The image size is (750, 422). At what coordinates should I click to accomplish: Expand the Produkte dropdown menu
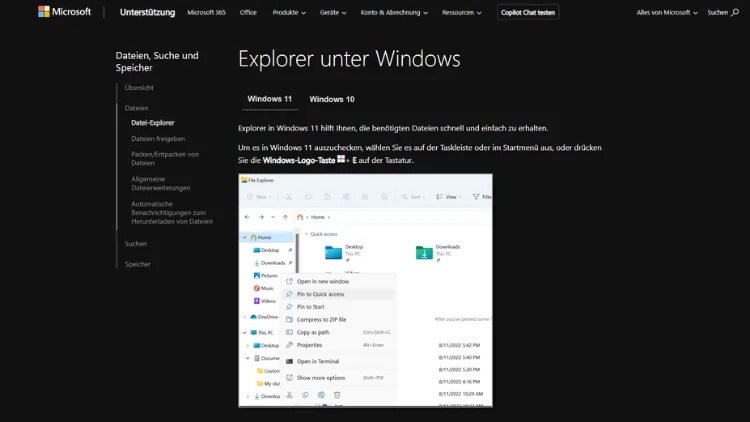pos(289,12)
